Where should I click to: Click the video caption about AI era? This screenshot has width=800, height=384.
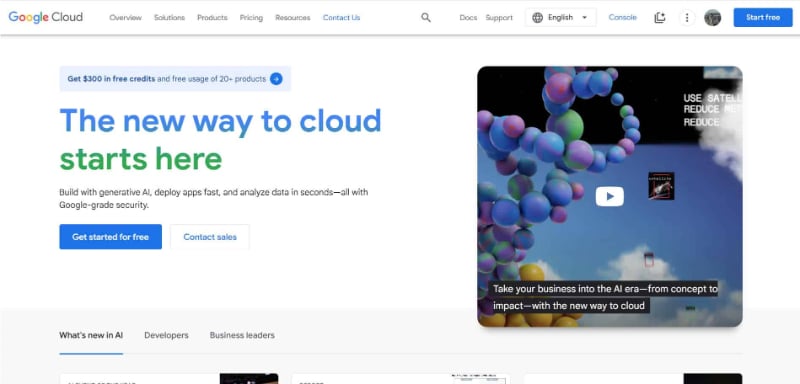pyautogui.click(x=605, y=297)
